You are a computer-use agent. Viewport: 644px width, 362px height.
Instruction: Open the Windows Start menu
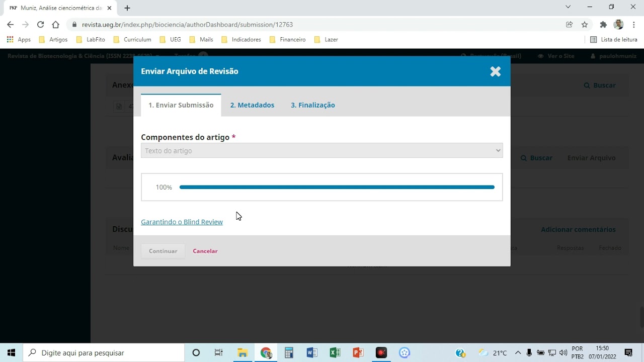tap(11, 353)
